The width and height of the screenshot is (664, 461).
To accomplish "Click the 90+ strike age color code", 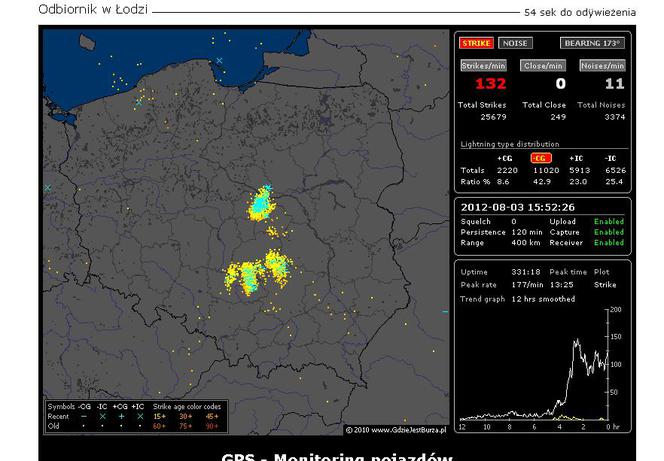I will (x=213, y=426).
